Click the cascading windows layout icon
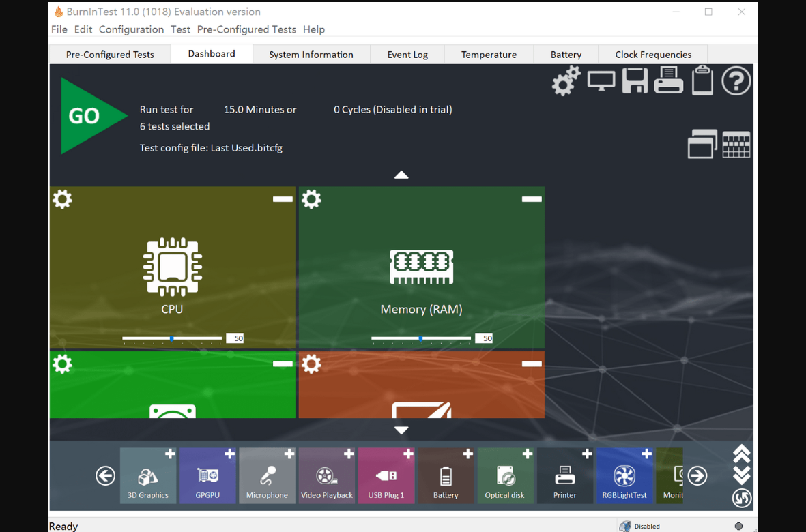 point(702,144)
